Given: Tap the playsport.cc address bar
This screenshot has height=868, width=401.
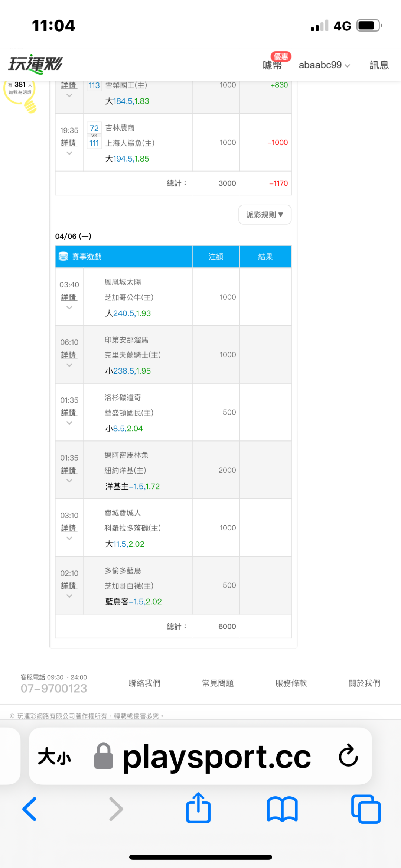Looking at the screenshot, I should (x=216, y=756).
